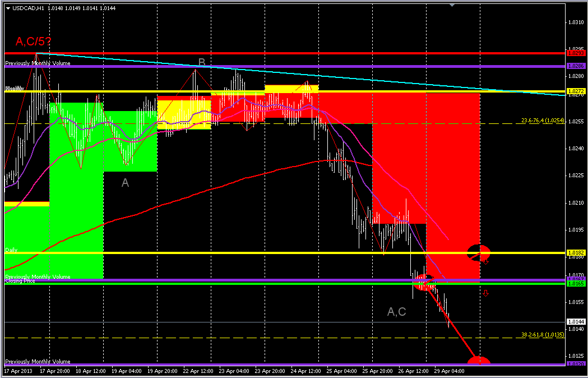
Task: Click the 1.0210 price scale value
Action: 575,202
